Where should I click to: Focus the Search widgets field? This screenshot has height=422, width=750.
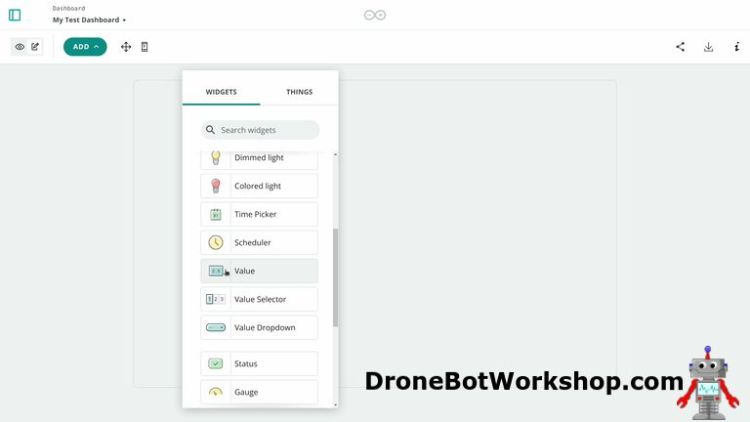(x=260, y=130)
